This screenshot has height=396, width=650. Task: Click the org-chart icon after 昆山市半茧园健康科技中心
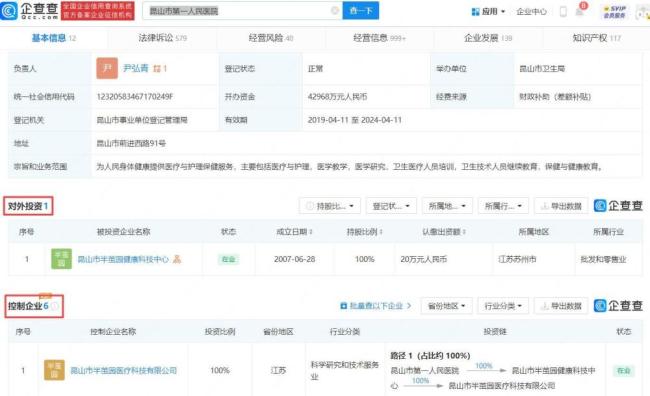point(177,260)
